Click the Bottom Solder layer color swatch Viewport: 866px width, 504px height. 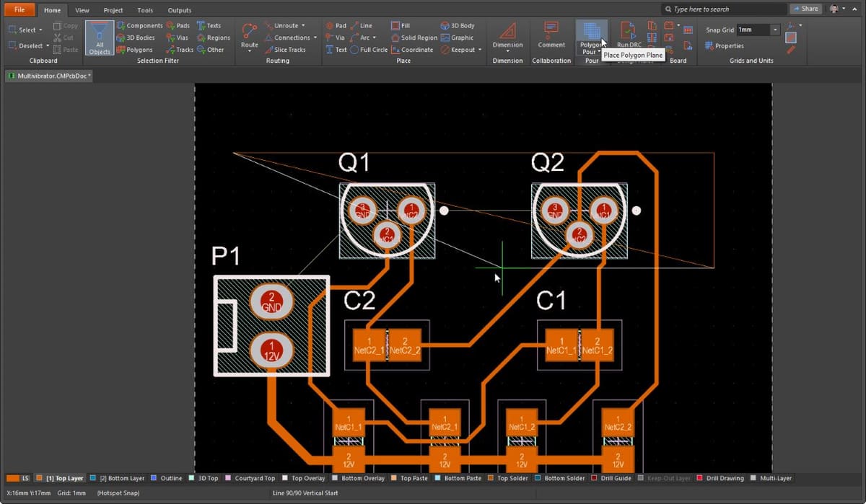coord(538,478)
